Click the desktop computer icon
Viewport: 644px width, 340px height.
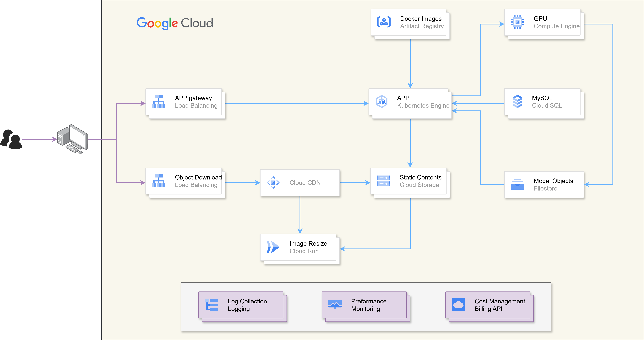(73, 139)
